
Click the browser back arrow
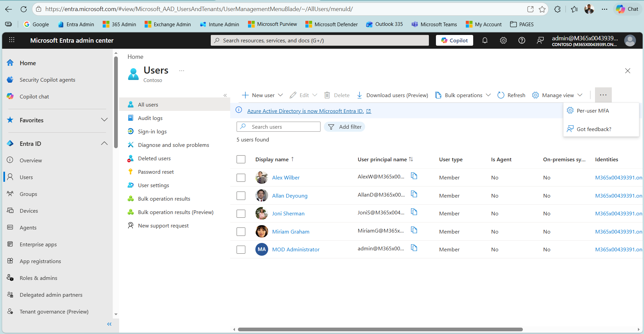(9, 9)
